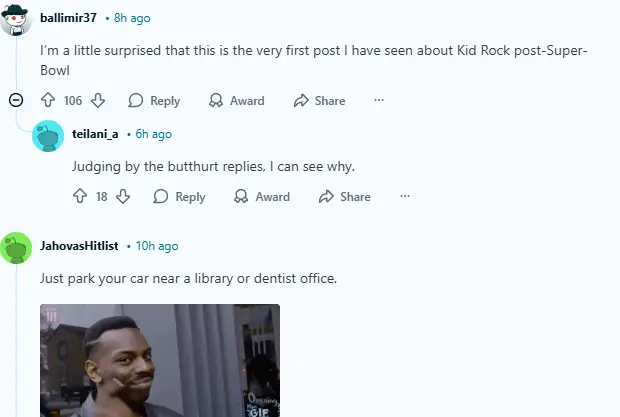Share ballimir37's comment

(319, 100)
